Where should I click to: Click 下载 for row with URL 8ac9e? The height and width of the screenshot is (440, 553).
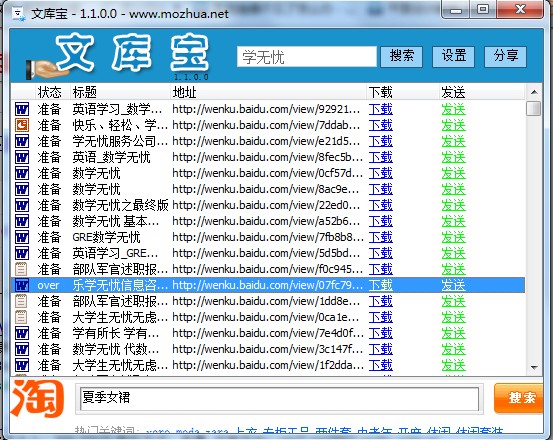(381, 189)
